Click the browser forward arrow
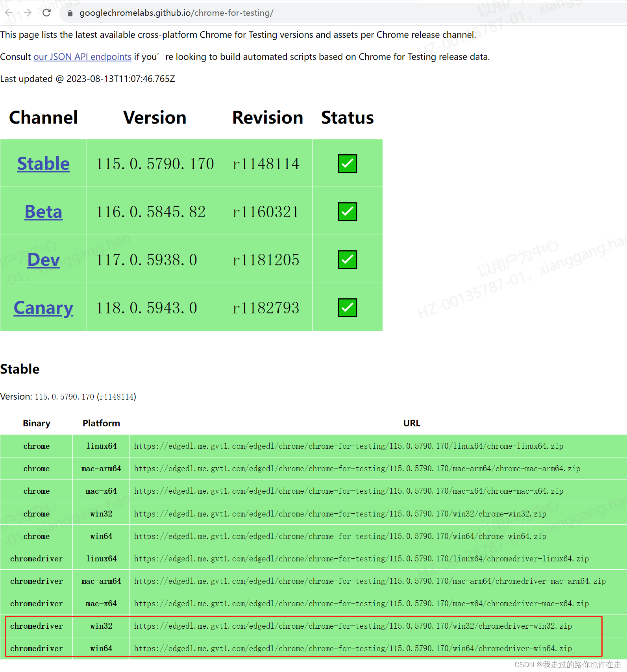This screenshot has width=627, height=672. point(28,13)
